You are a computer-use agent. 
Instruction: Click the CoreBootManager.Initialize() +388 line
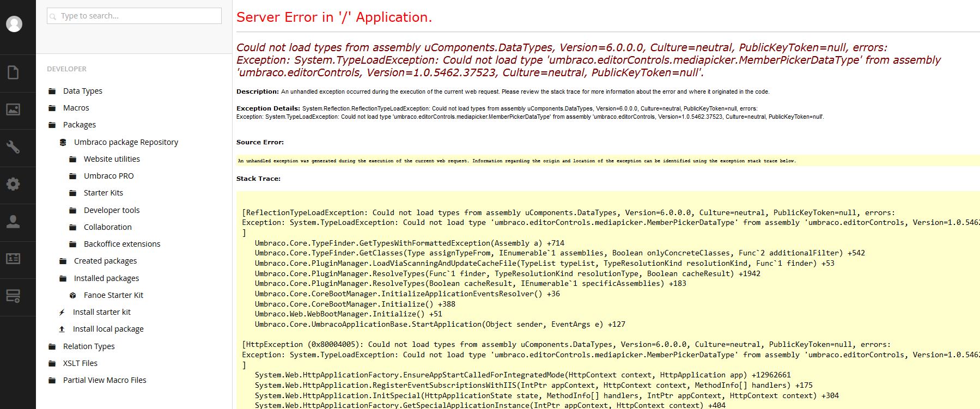[355, 304]
